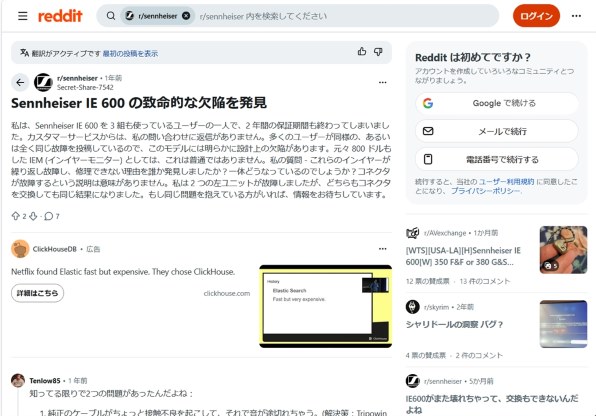
Task: Click the Netflix found Elastic ad text
Action: 123,272
